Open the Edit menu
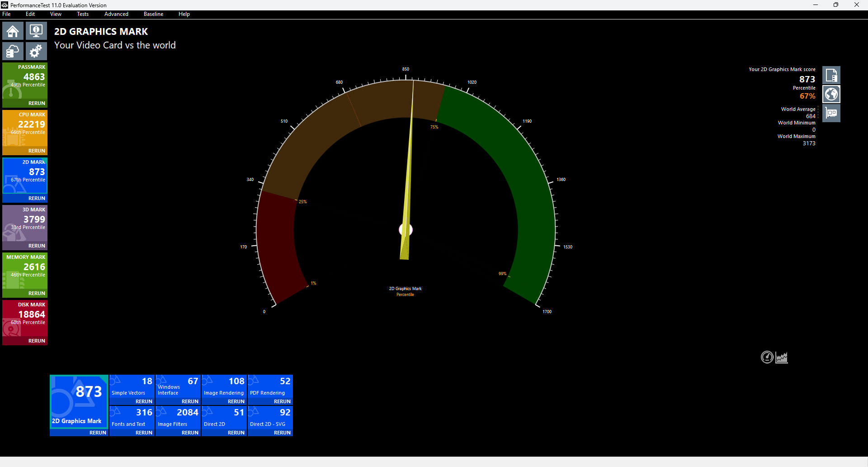The image size is (868, 467). point(30,14)
